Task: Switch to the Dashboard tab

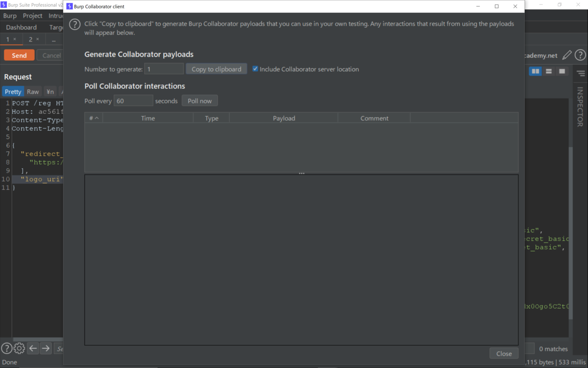Action: point(22,27)
